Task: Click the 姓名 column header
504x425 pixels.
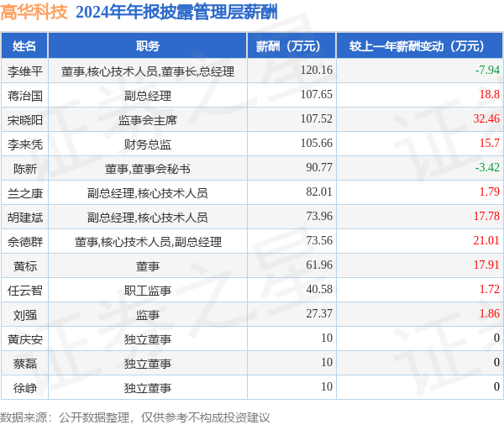Action: click(24, 46)
